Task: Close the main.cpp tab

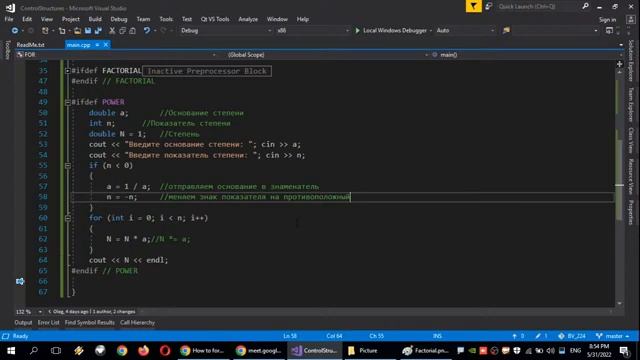Action: [x=106, y=45]
